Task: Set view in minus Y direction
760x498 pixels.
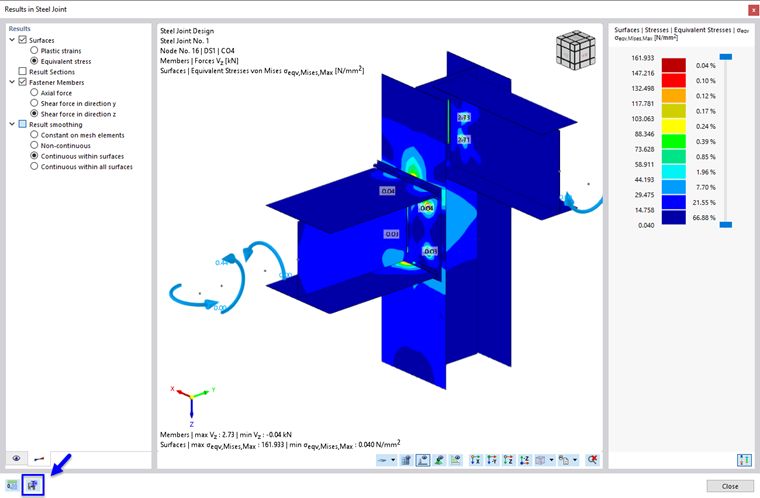Action: (492, 460)
